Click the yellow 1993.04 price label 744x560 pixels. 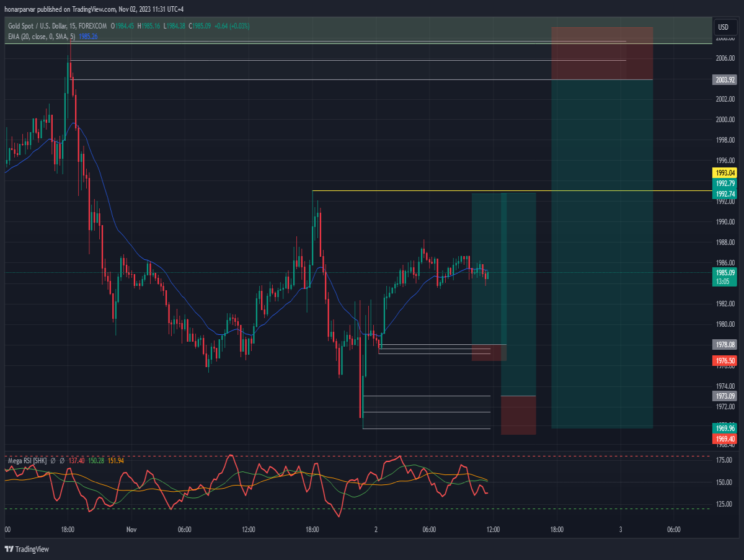point(725,173)
